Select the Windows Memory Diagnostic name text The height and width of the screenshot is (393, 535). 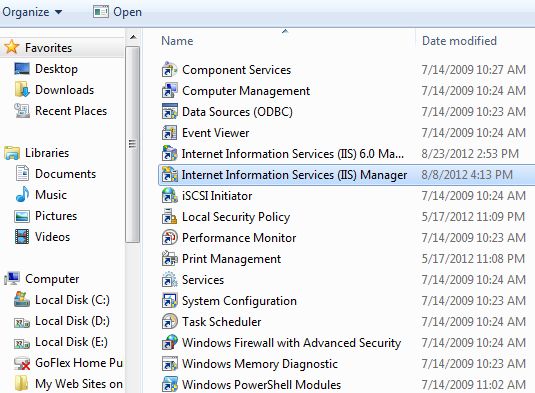[x=260, y=364]
